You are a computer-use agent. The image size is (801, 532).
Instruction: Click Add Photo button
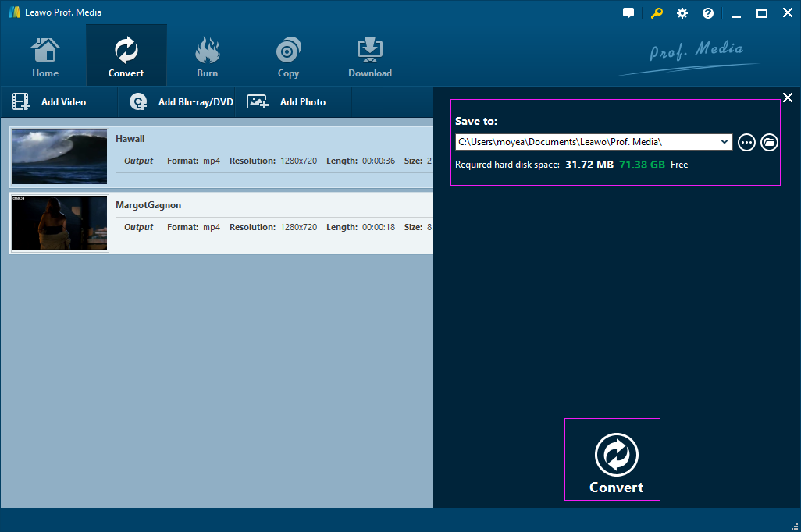(x=287, y=102)
